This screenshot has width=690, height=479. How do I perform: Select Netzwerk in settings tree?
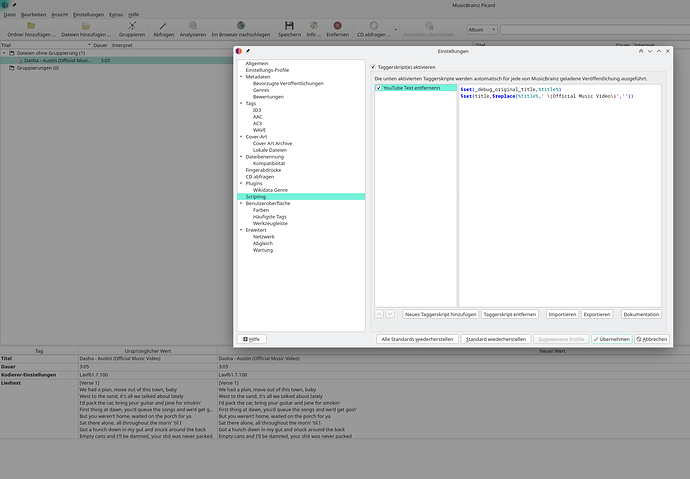point(264,237)
